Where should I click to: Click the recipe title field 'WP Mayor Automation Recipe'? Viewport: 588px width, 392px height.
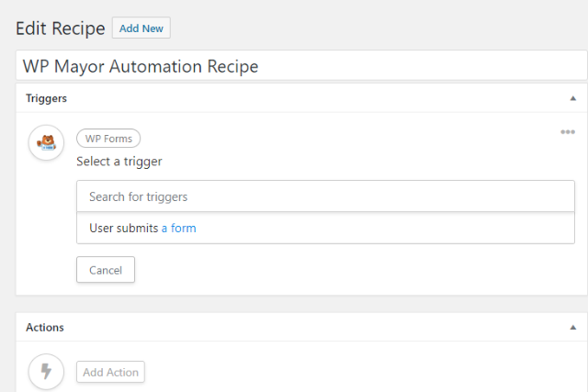tap(301, 66)
